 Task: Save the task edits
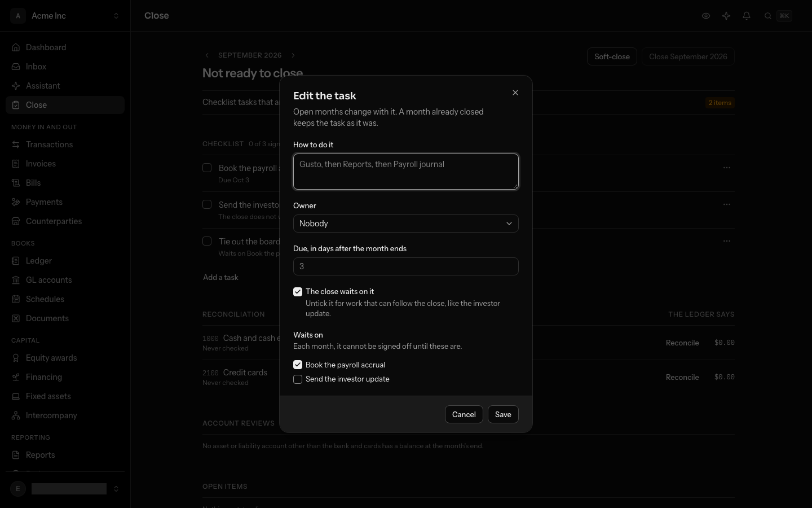[503, 414]
